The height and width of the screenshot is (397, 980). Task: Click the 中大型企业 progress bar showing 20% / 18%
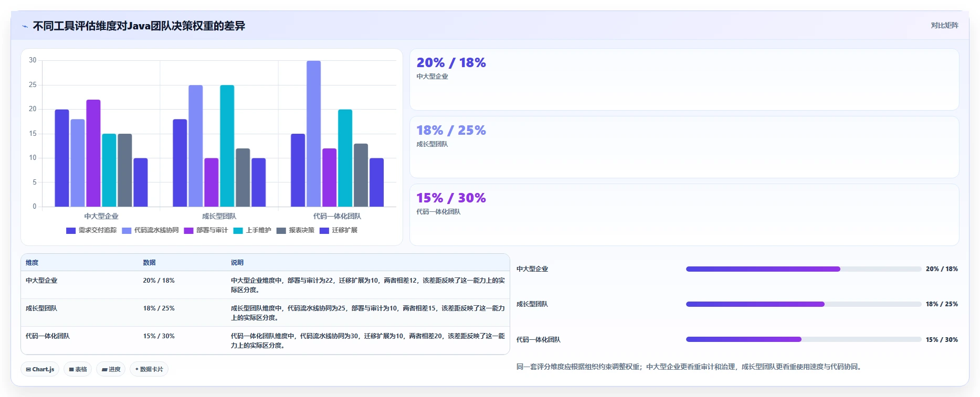[804, 269]
